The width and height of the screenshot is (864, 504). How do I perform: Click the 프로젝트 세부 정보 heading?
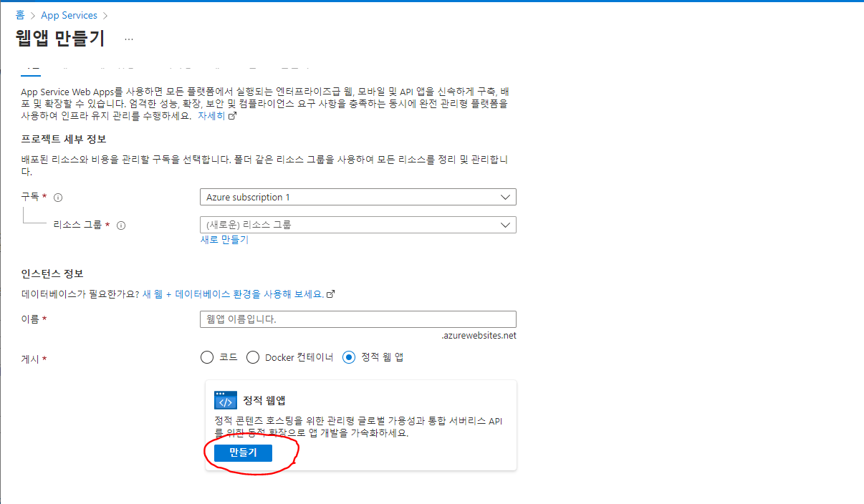coord(64,139)
